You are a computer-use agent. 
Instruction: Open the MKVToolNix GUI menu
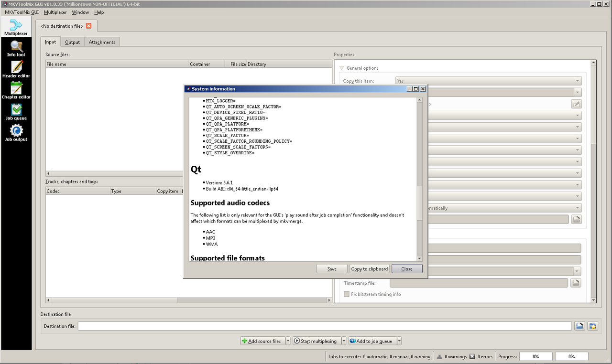tap(22, 12)
